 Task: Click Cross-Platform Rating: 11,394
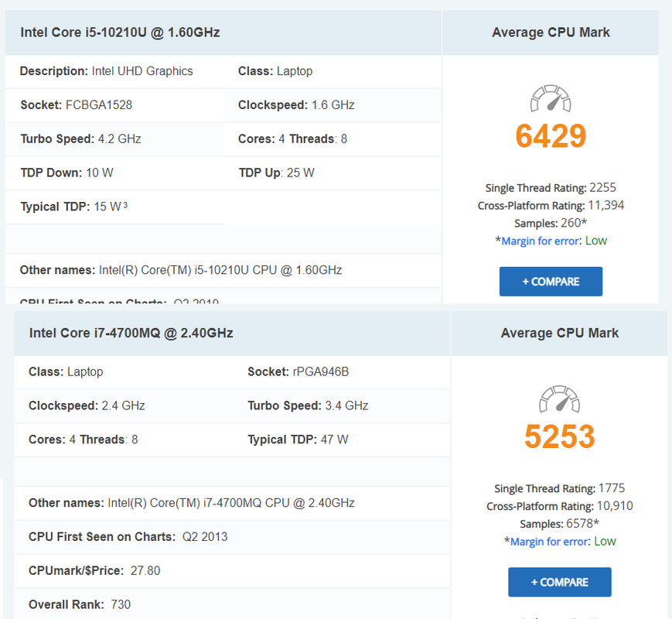tap(551, 206)
